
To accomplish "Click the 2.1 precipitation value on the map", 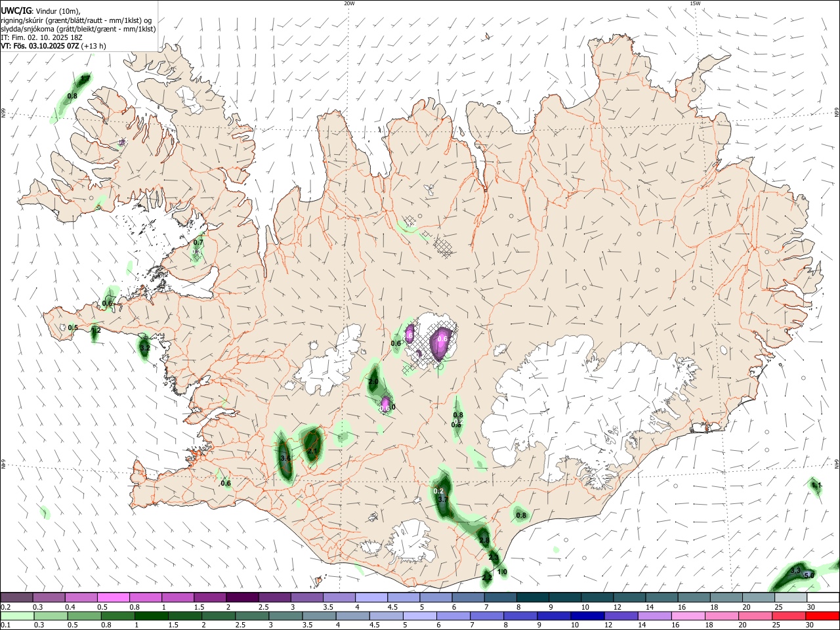I will click(312, 450).
